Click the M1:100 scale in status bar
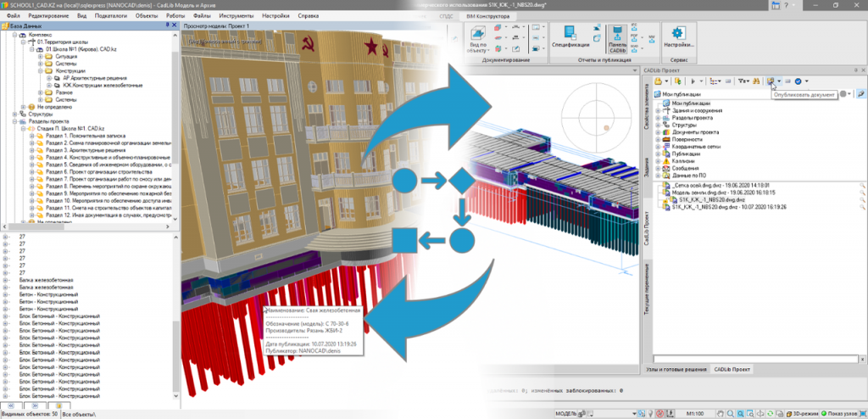Screen dimensions: 868x419 click(695, 413)
